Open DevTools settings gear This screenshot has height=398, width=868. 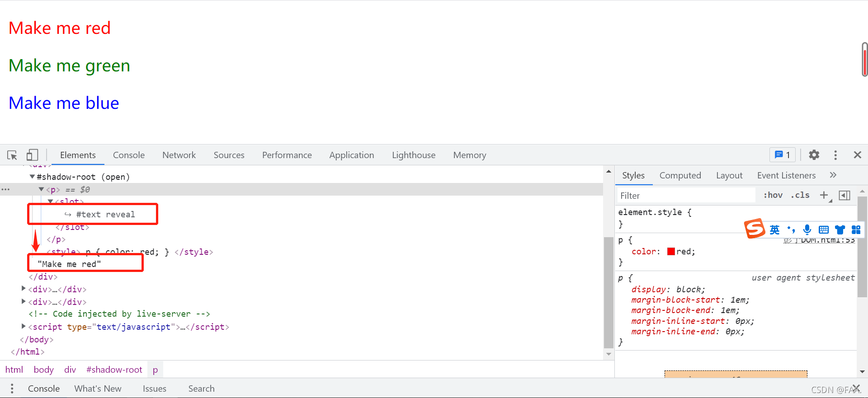(814, 155)
